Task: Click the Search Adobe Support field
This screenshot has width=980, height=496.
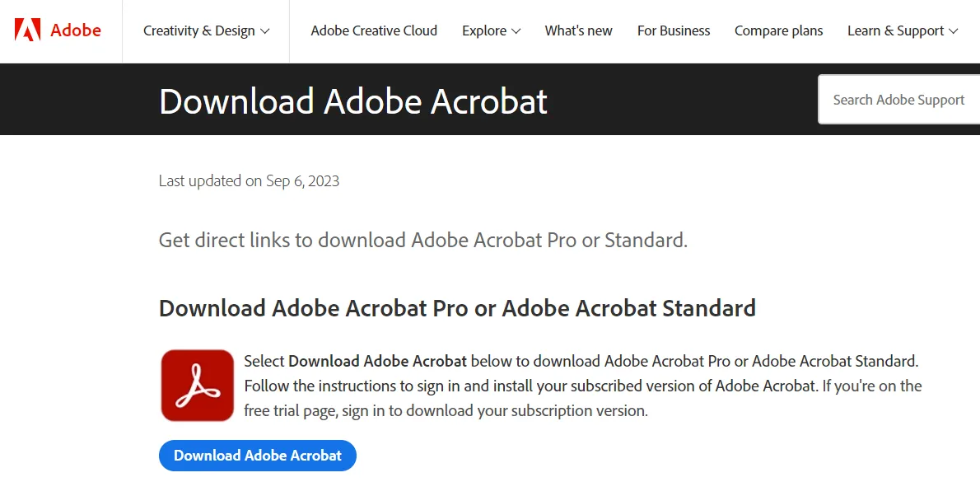Action: (x=898, y=99)
